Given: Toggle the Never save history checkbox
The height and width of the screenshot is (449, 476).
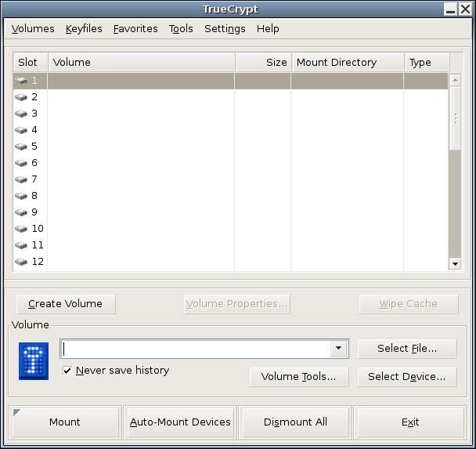Looking at the screenshot, I should click(67, 371).
